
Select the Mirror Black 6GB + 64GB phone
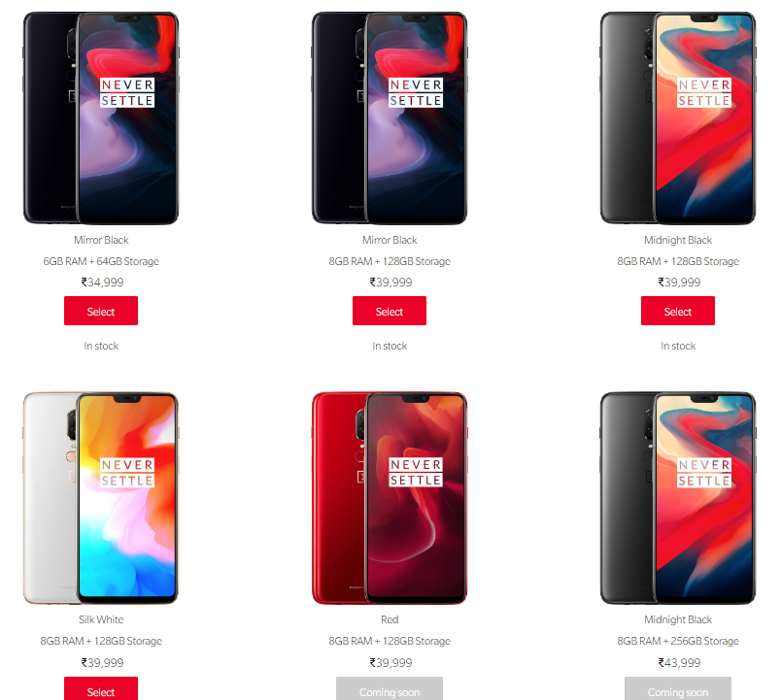(x=101, y=311)
